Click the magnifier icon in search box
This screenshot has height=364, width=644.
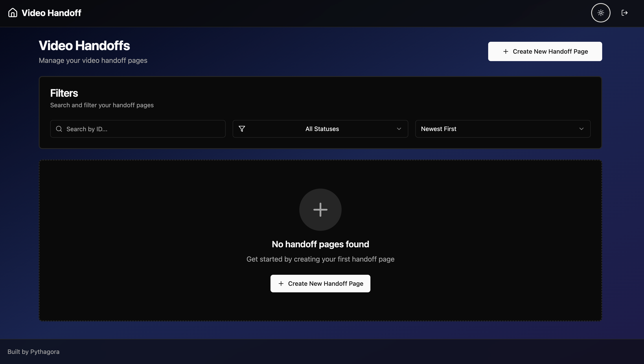click(x=59, y=129)
